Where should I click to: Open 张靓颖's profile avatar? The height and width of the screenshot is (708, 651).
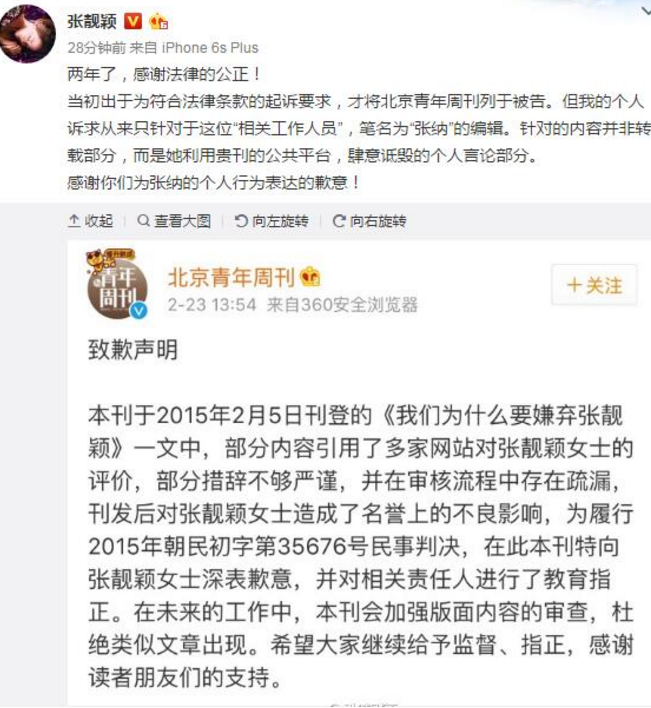point(27,33)
